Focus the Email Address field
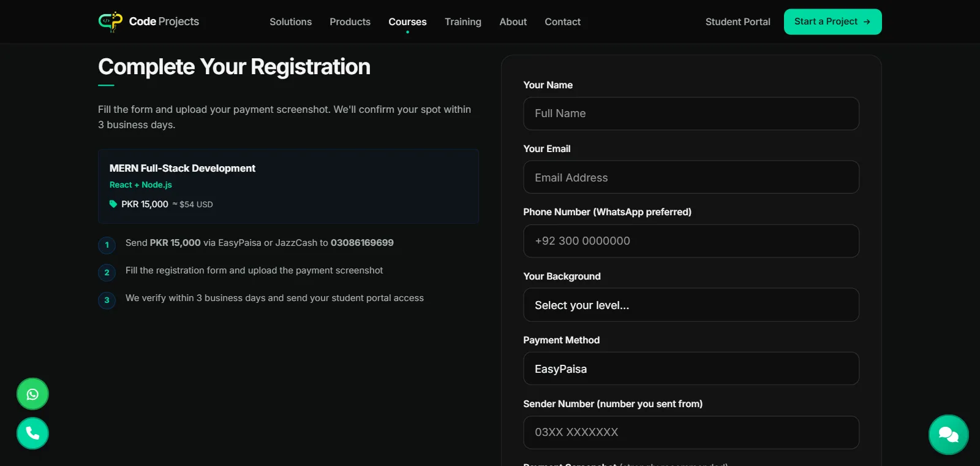 tap(691, 177)
